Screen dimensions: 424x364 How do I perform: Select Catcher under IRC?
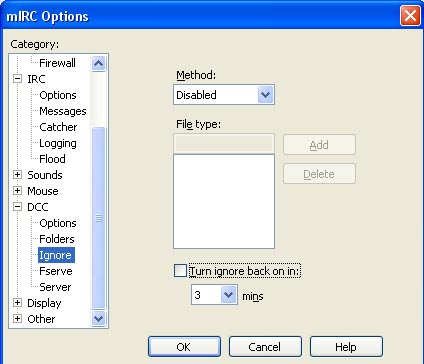[x=58, y=127]
